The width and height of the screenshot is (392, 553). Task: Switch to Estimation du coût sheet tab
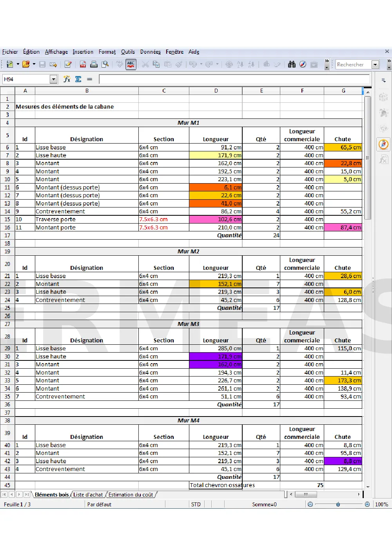click(131, 495)
